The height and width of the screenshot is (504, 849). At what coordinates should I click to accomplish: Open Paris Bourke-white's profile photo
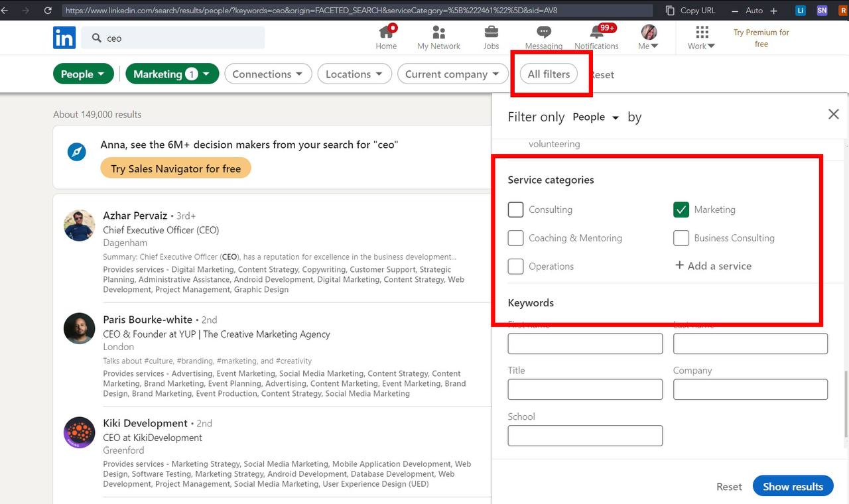tap(80, 328)
